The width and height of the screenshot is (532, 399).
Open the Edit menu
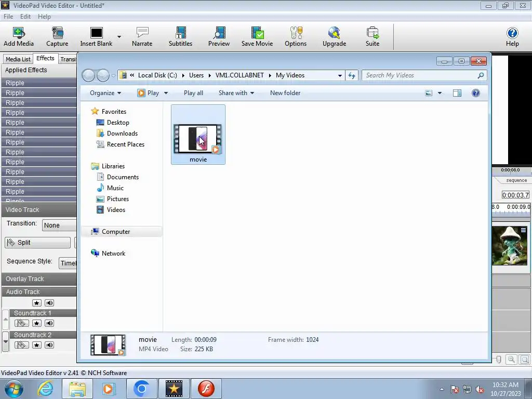25,17
